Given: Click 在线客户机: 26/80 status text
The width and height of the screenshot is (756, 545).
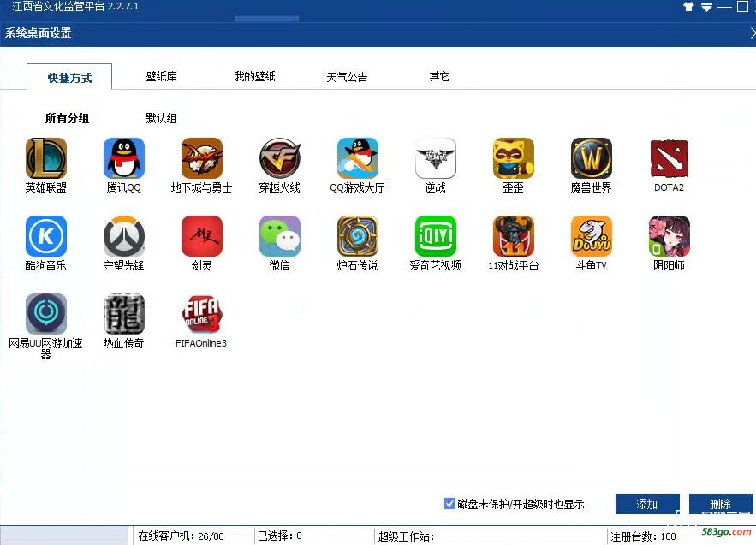Looking at the screenshot, I should pyautogui.click(x=181, y=536).
